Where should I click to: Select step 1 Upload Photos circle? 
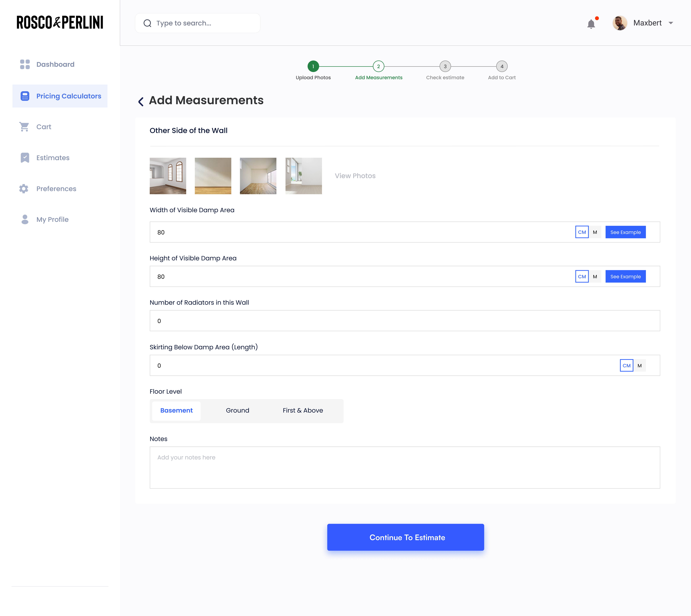tap(313, 66)
